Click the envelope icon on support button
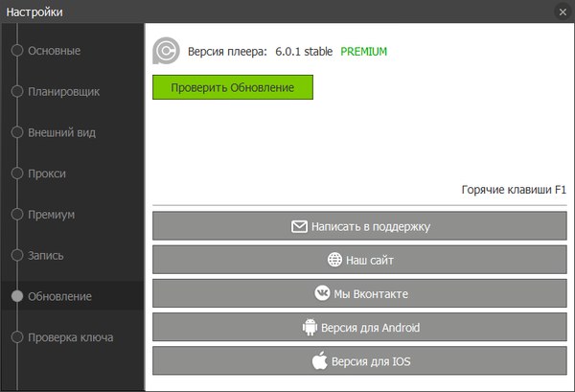This screenshot has height=392, width=575. (299, 227)
